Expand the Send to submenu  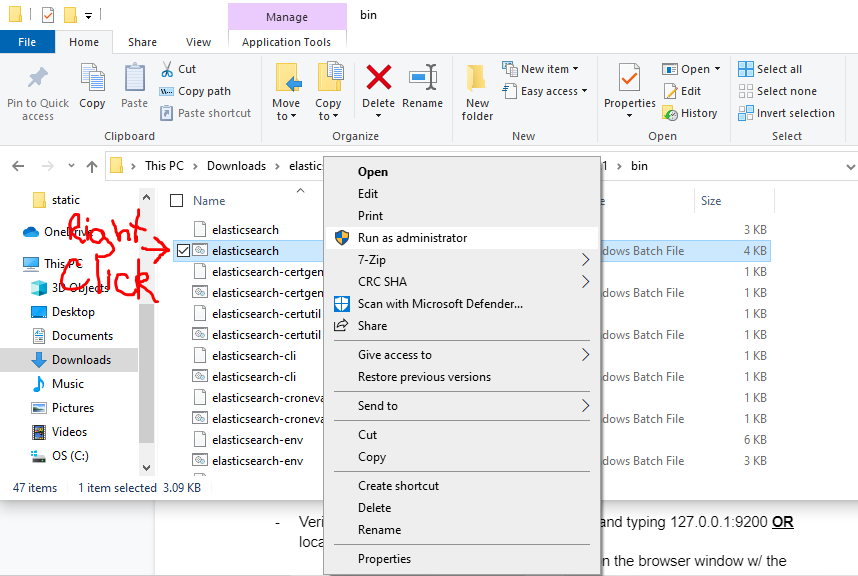(585, 406)
